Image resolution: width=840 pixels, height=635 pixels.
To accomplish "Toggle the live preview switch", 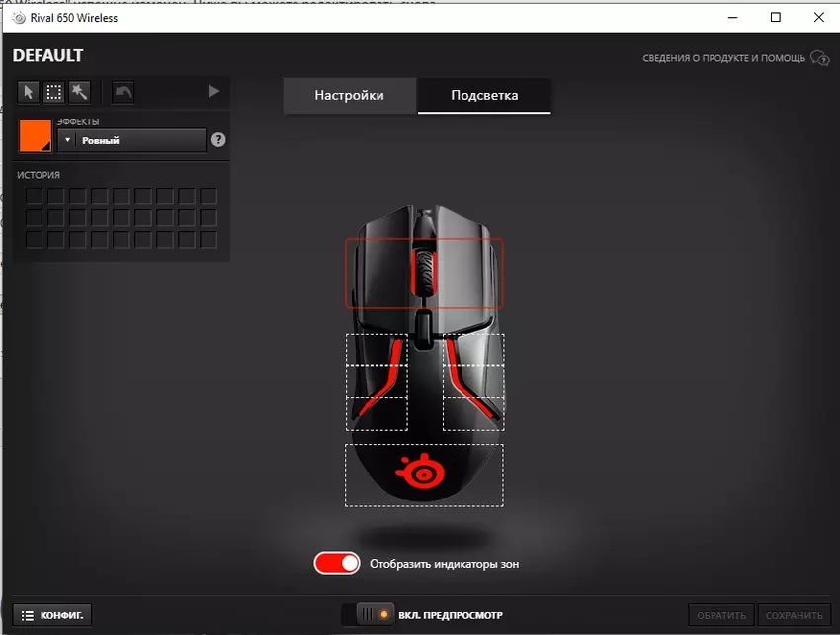I will pos(368,615).
